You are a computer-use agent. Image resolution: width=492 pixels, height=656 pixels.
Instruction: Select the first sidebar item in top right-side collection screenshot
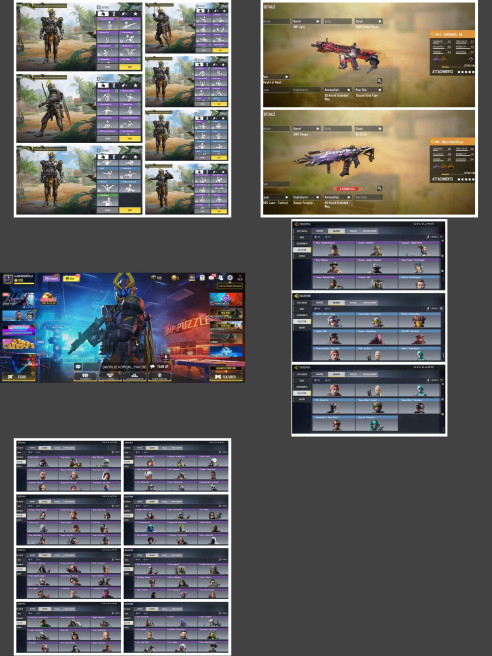coord(302,231)
